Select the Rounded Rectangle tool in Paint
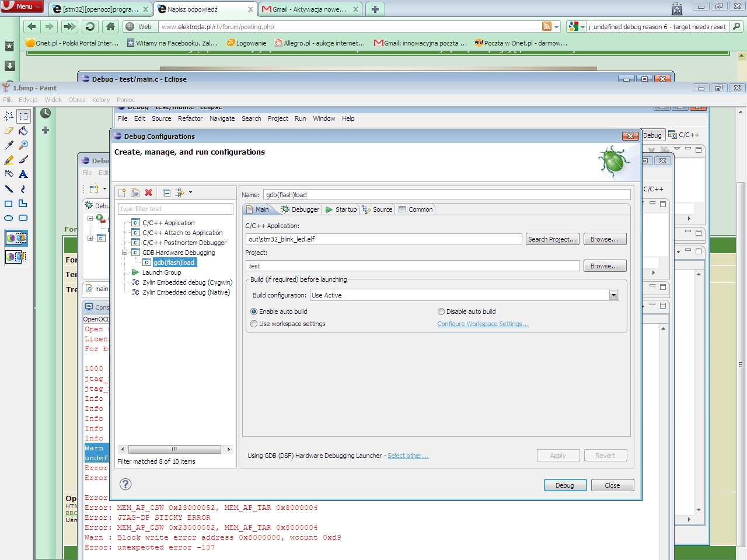 click(23, 218)
